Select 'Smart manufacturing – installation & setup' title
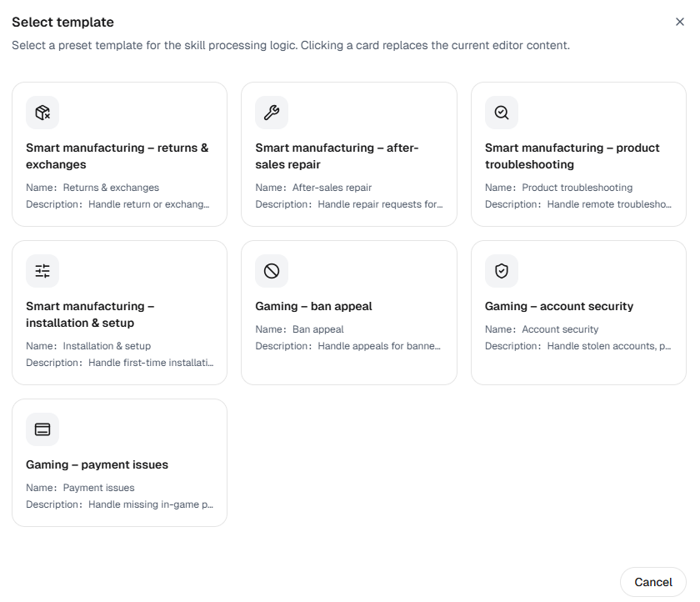Image resolution: width=700 pixels, height=602 pixels. click(x=90, y=314)
